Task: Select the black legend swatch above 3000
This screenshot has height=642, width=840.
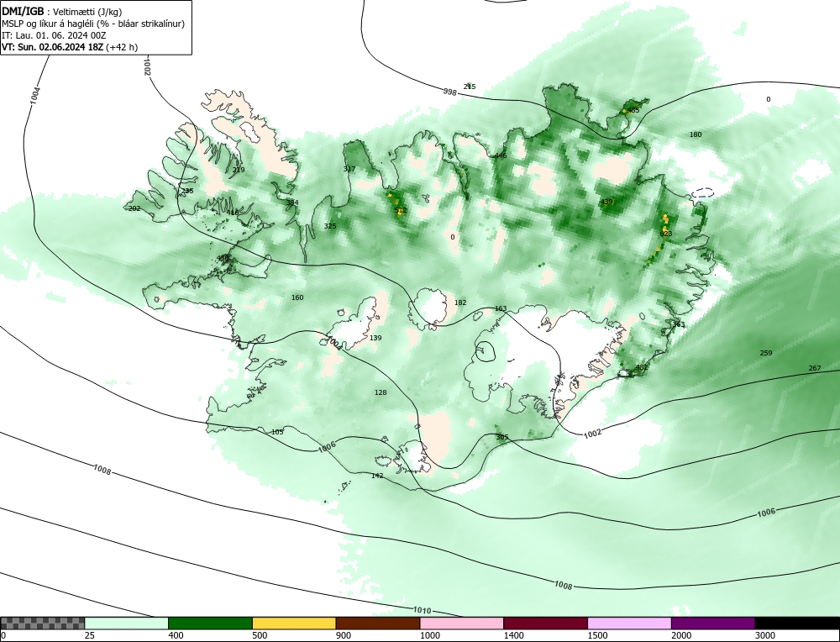Action: (x=797, y=623)
